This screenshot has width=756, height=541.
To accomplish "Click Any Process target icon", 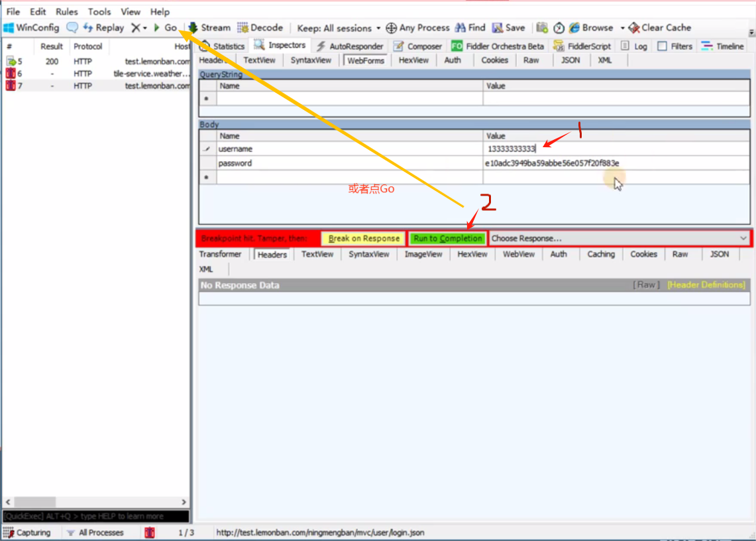I will click(x=418, y=27).
